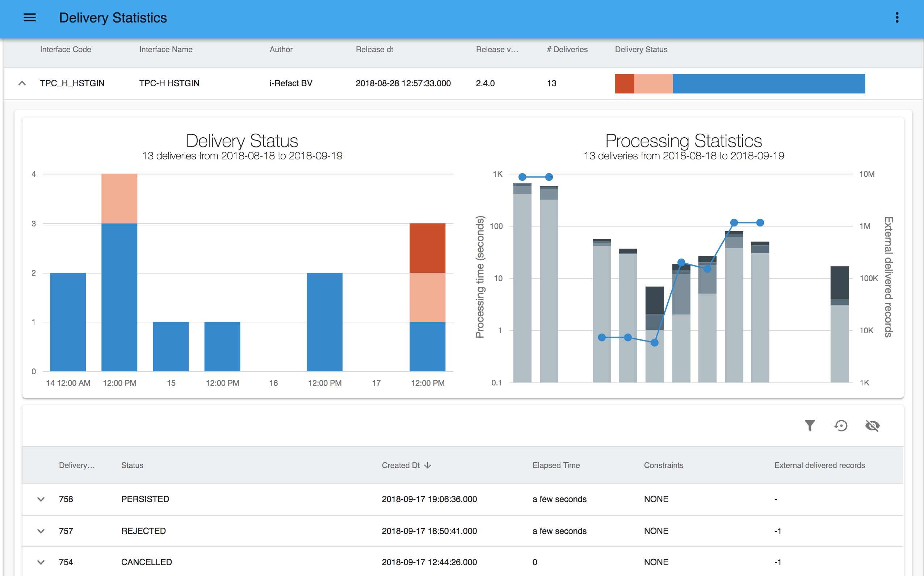Click delivery ID 754

tap(66, 562)
